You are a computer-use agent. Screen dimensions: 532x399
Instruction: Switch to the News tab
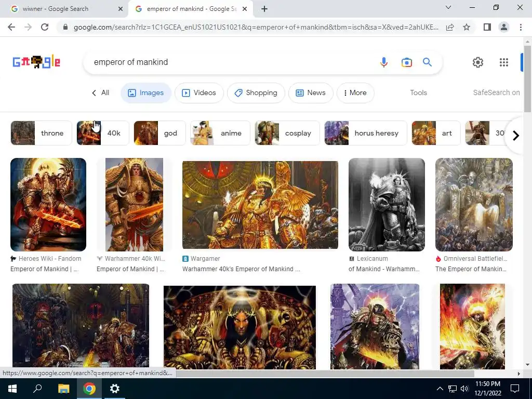click(x=311, y=92)
